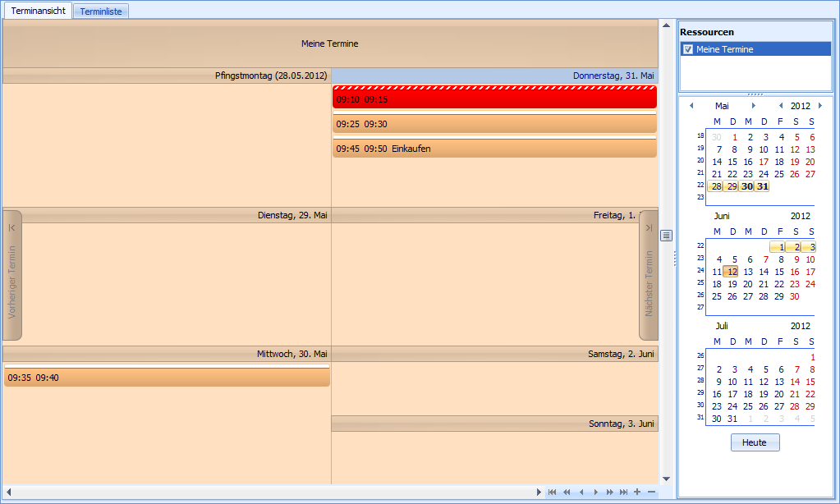Click horizontal scrollbar left arrow
Viewport: 840px width, 504px height.
coord(8,492)
